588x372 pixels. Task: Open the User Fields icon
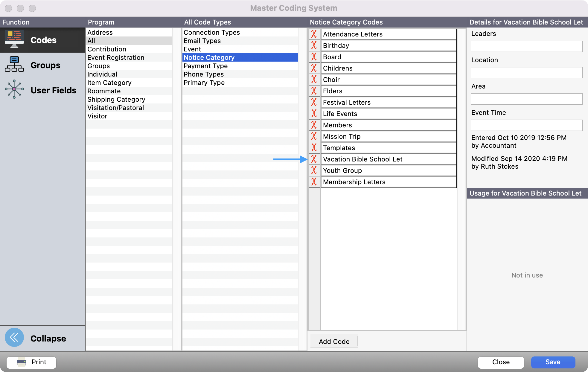click(x=14, y=89)
